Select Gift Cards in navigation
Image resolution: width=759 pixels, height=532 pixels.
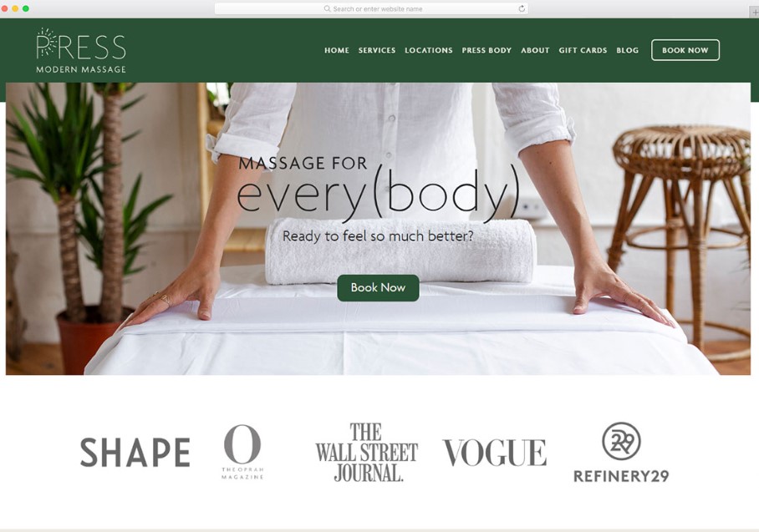583,50
